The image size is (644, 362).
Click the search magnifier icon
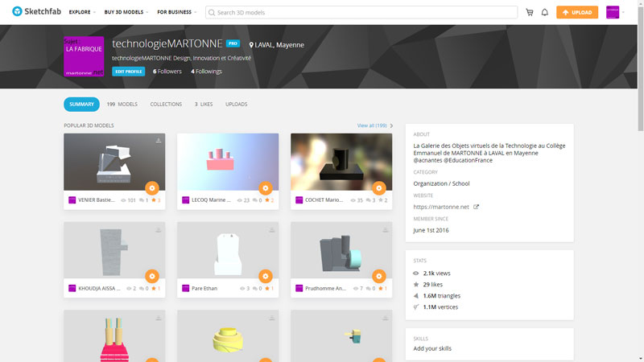tap(212, 13)
